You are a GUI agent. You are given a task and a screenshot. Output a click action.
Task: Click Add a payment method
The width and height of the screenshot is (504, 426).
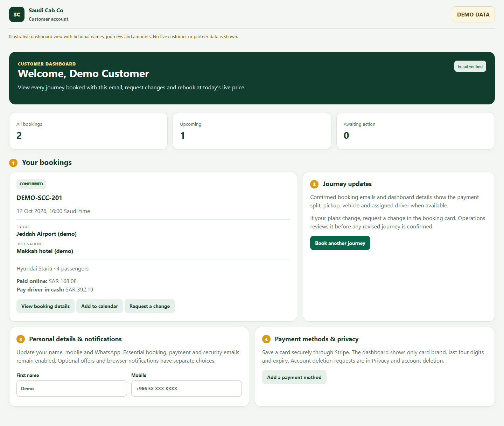point(294,377)
